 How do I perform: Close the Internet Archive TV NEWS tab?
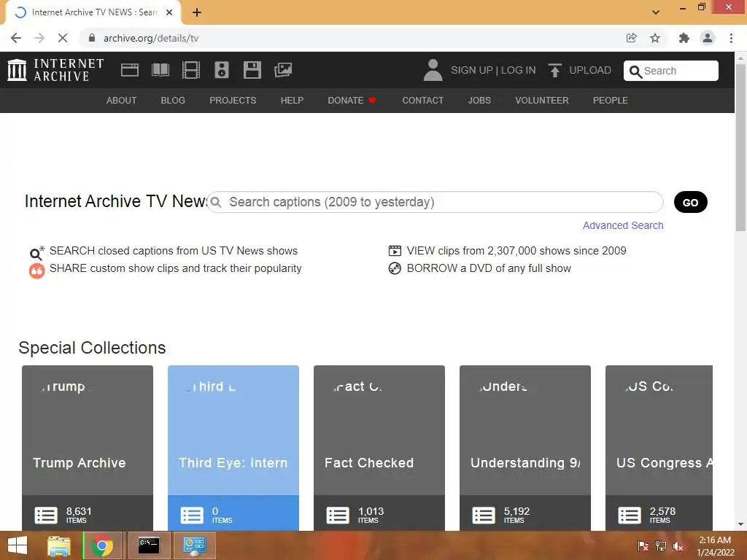(x=169, y=12)
